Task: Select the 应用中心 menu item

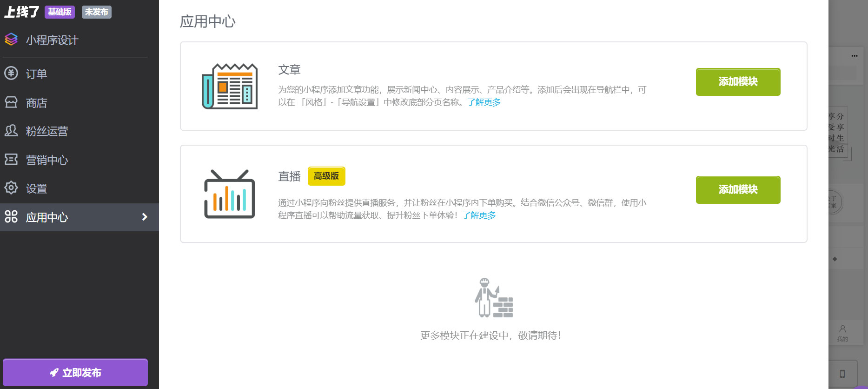Action: tap(80, 217)
